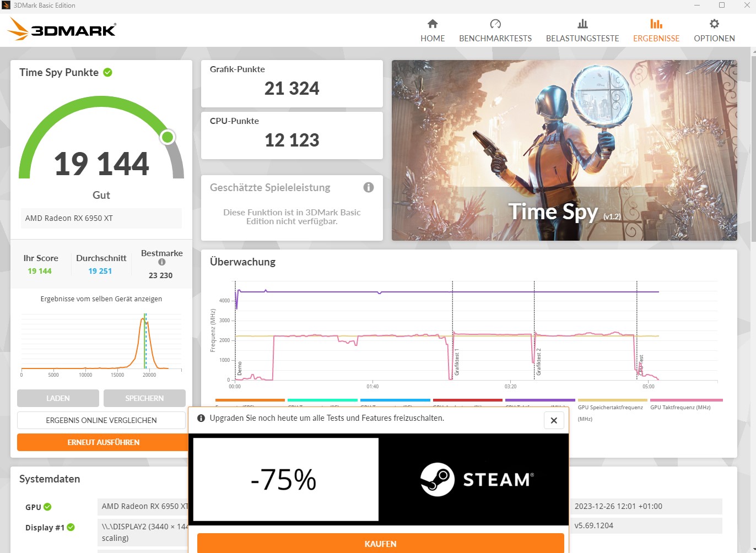
Task: Click the Überwachung heading
Action: coord(242,262)
